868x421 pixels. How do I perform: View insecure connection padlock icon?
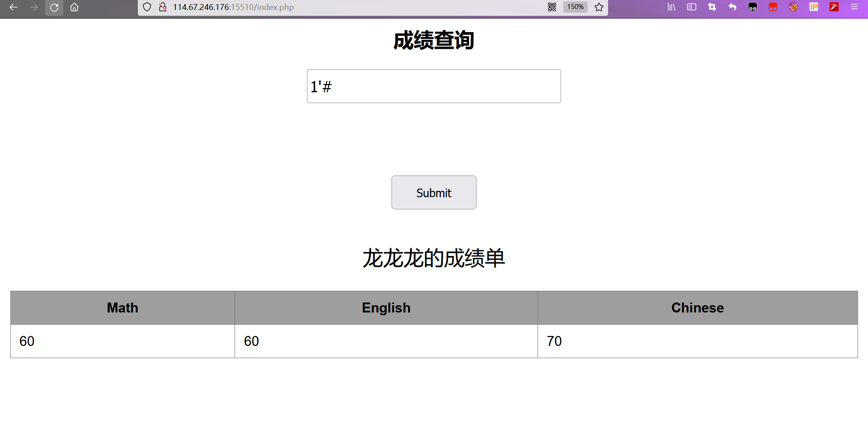(163, 7)
